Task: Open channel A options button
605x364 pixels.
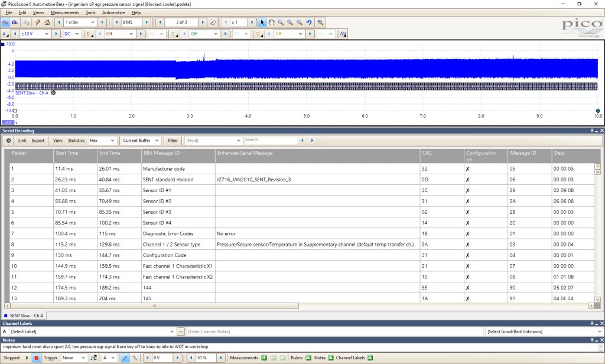Action: [5, 34]
